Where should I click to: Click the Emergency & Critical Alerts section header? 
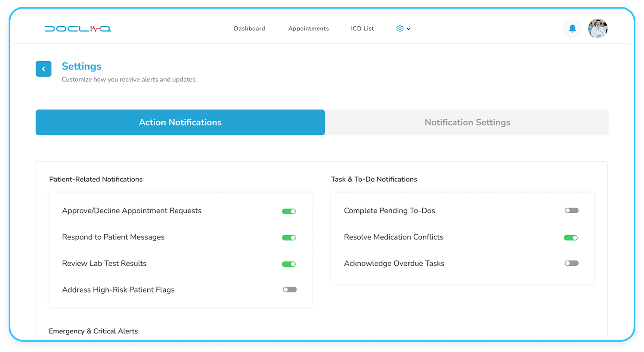tap(93, 331)
